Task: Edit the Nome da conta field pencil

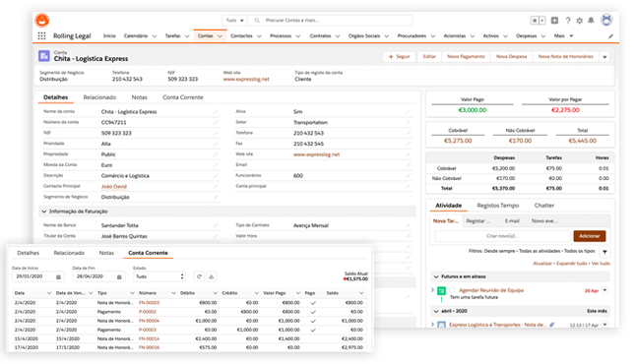Action: 216,112
